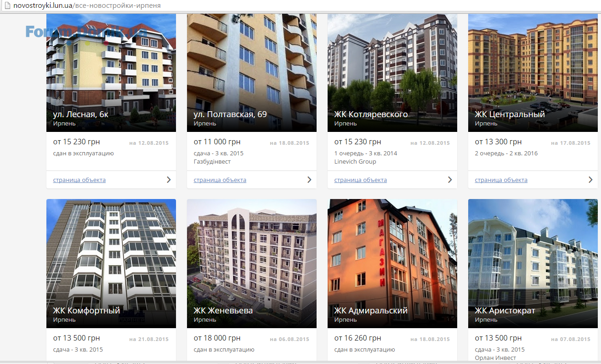Click the horizontal scrollbar at page bottom
This screenshot has height=364, width=601.
pyautogui.click(x=300, y=362)
